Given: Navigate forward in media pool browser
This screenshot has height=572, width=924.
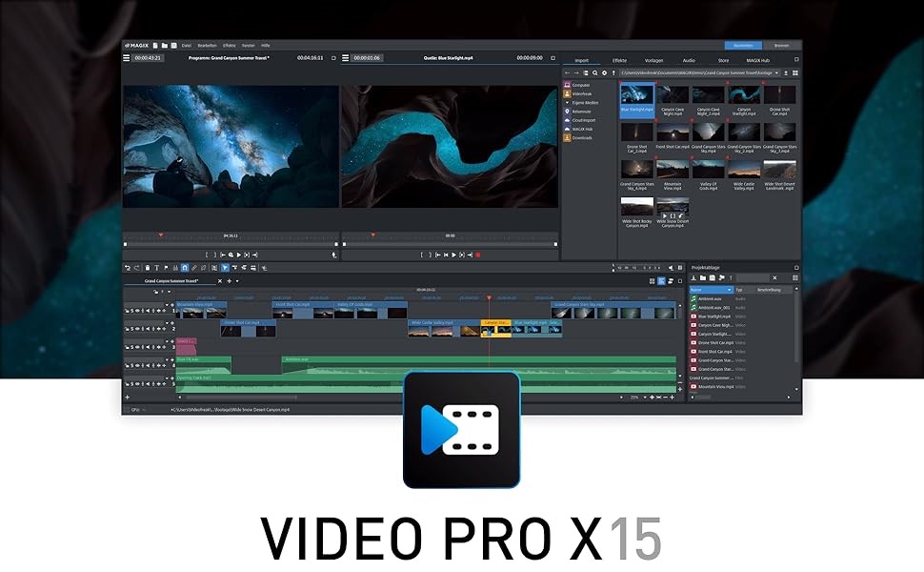Looking at the screenshot, I should click(576, 73).
